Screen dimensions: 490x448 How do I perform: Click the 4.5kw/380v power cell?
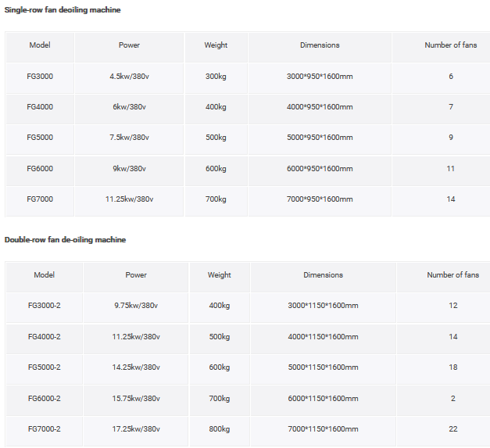(129, 76)
